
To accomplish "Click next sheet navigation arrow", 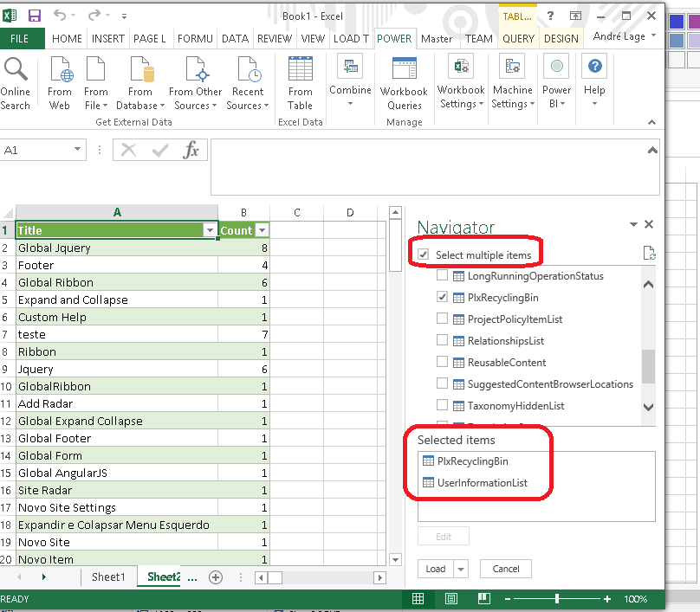I will click(x=43, y=577).
